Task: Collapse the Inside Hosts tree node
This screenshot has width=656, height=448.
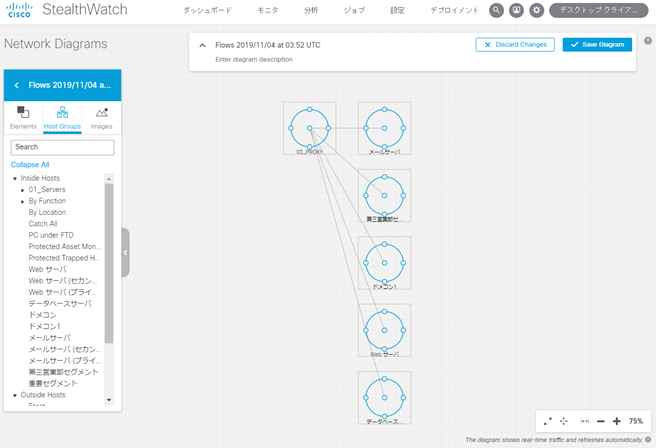Action: point(15,178)
